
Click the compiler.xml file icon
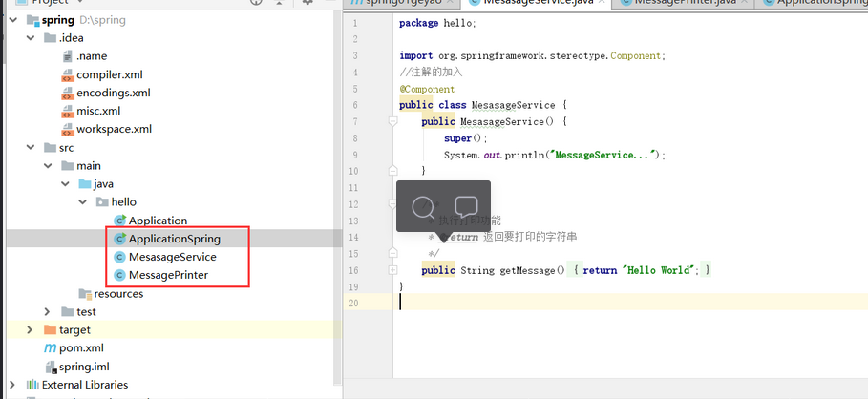(x=68, y=74)
